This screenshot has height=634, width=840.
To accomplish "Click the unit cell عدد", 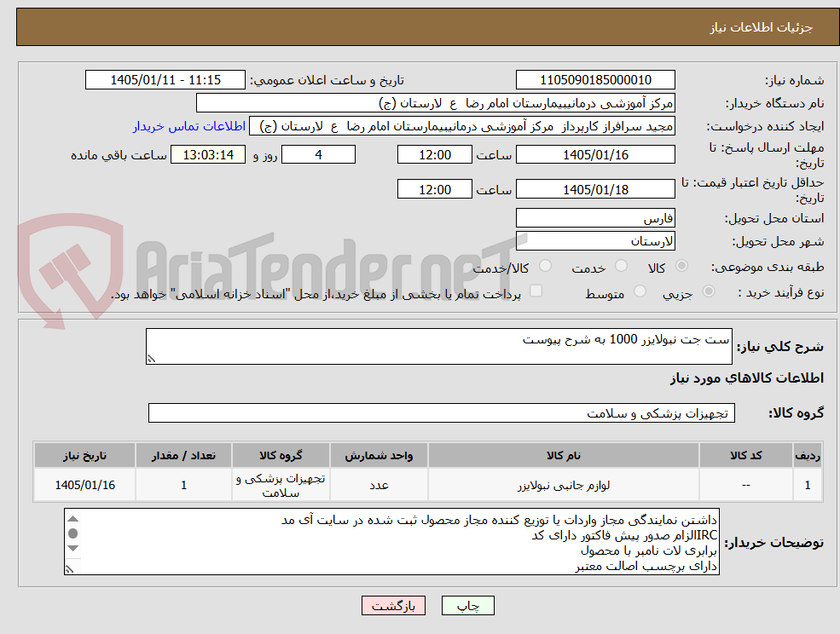I will (x=379, y=485).
